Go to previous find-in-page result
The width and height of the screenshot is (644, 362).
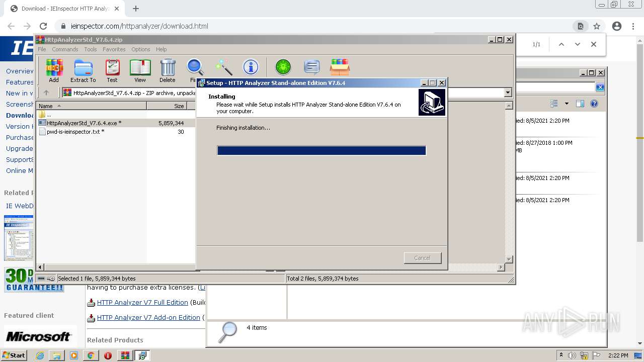click(x=561, y=44)
